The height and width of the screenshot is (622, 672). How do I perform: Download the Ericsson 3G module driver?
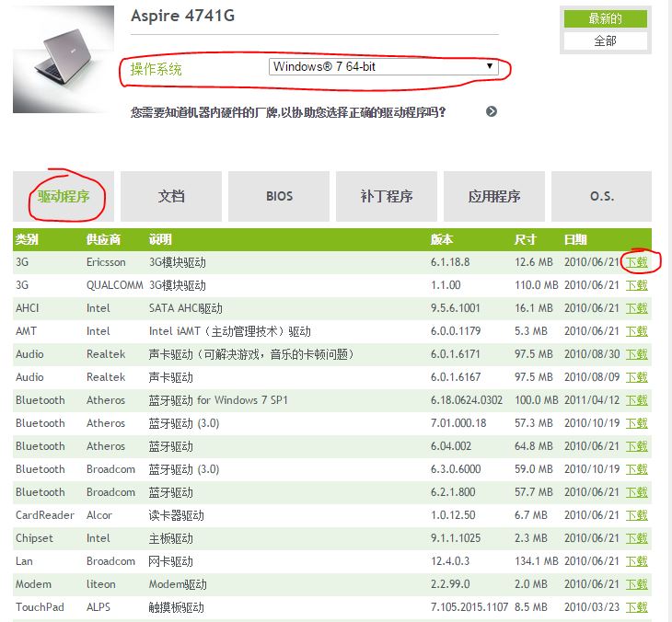pyautogui.click(x=637, y=262)
